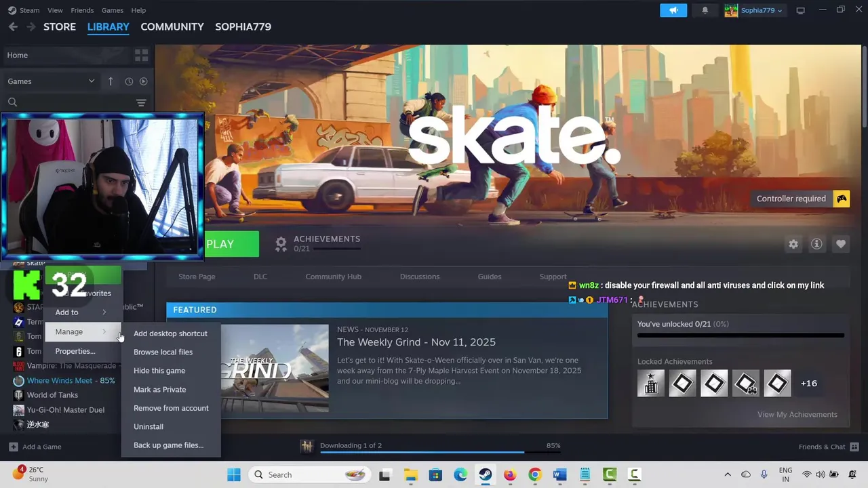Open collections grid view icon beside Home
This screenshot has width=868, height=488.
(x=141, y=55)
